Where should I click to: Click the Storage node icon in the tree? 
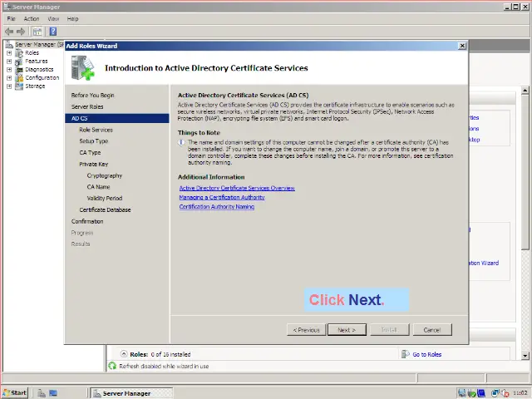click(19, 86)
